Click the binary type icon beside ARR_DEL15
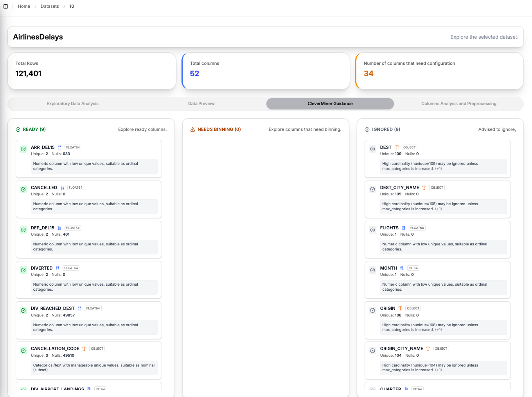The image size is (532, 397). pos(59,147)
